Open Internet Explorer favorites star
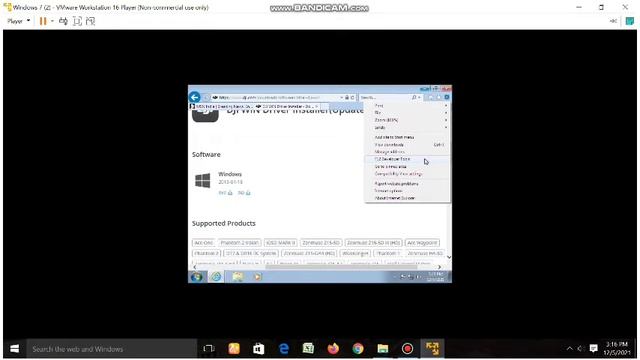This screenshot has width=640, height=360. tap(439, 98)
